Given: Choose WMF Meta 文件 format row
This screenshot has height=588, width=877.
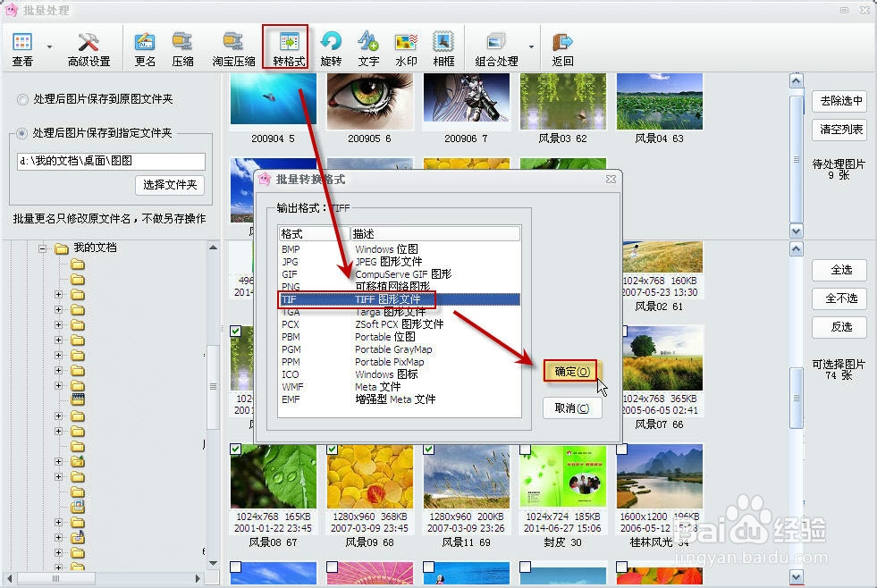Looking at the screenshot, I should [x=400, y=387].
